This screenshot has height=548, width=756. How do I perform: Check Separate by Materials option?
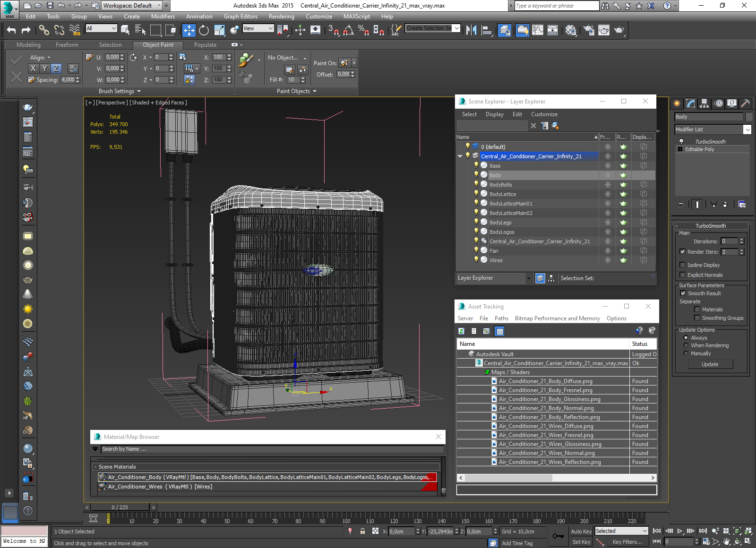[x=697, y=309]
